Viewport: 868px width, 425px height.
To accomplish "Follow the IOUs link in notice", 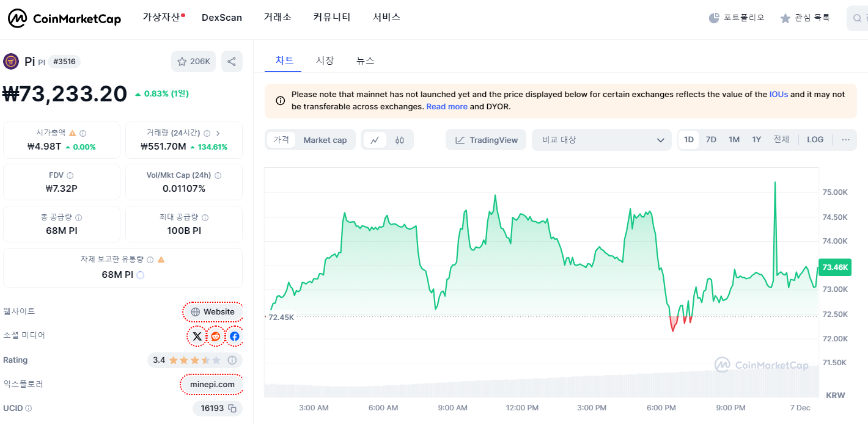I will point(779,94).
